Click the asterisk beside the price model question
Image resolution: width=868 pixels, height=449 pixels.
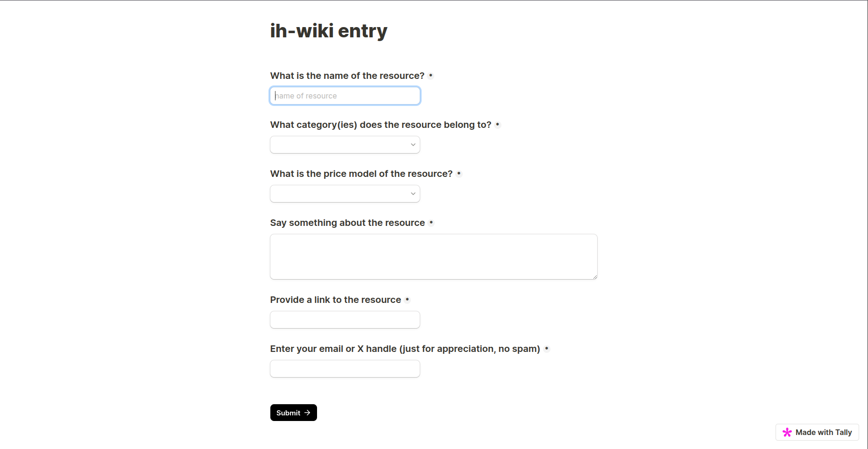459,174
